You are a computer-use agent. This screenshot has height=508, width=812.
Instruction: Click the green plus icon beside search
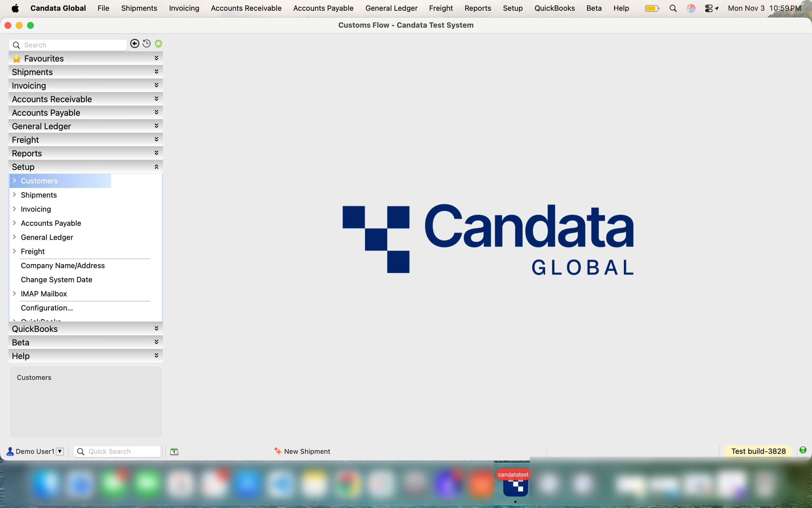click(x=158, y=44)
